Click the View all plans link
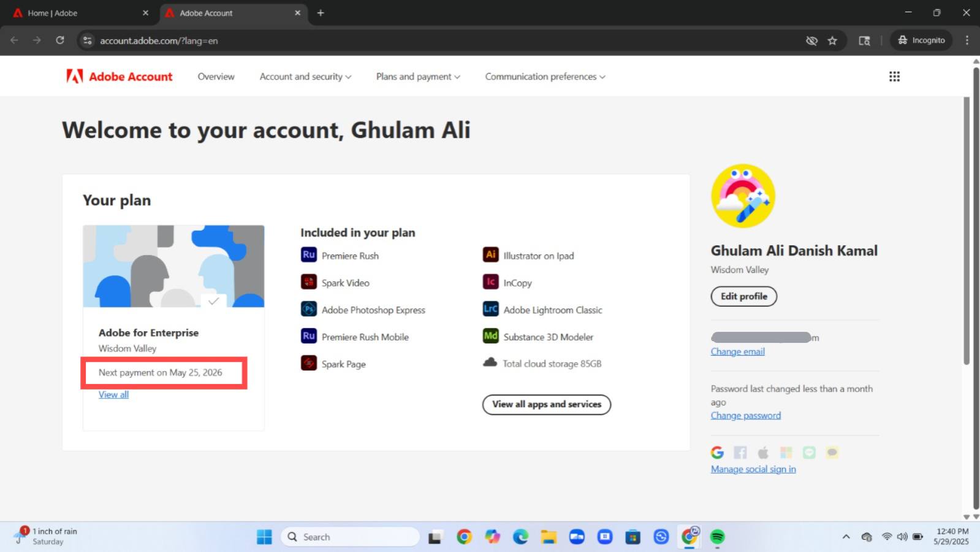Viewport: 980px width, 552px height. [x=113, y=394]
